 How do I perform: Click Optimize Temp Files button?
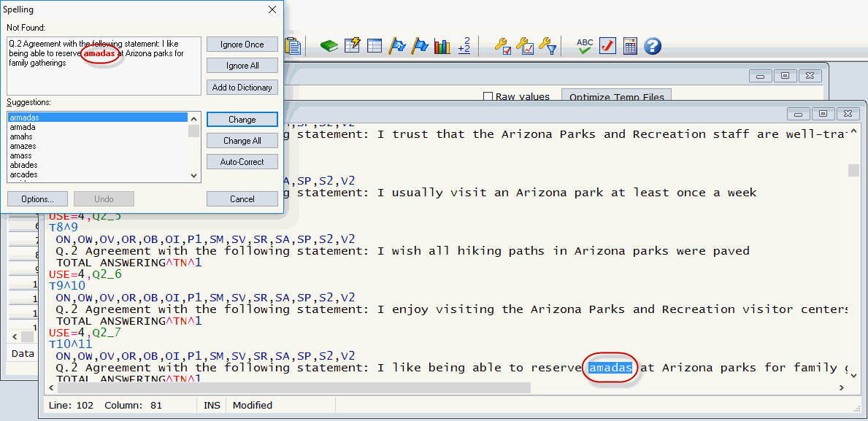pyautogui.click(x=616, y=96)
